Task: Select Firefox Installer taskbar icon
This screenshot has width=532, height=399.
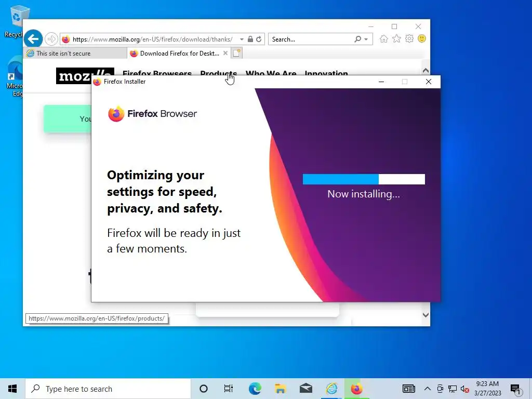Action: pyautogui.click(x=356, y=389)
